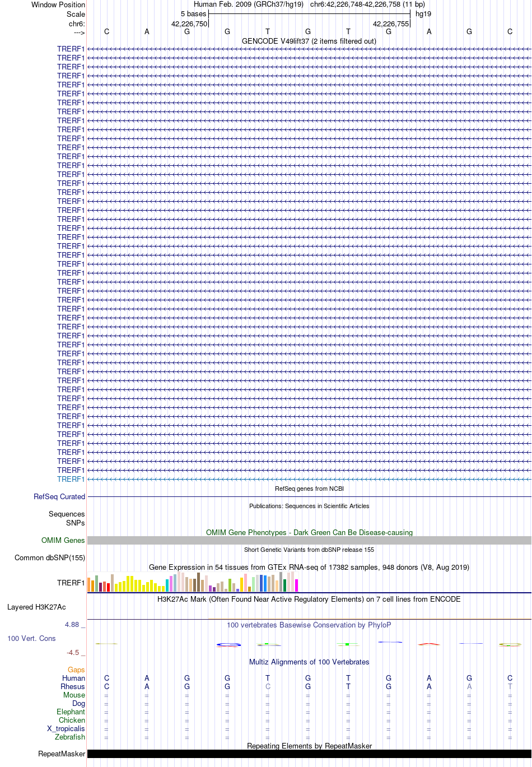This screenshot has width=532, height=767.
Task: Click the RefSeq Curated blue intron line
Action: pos(309,496)
